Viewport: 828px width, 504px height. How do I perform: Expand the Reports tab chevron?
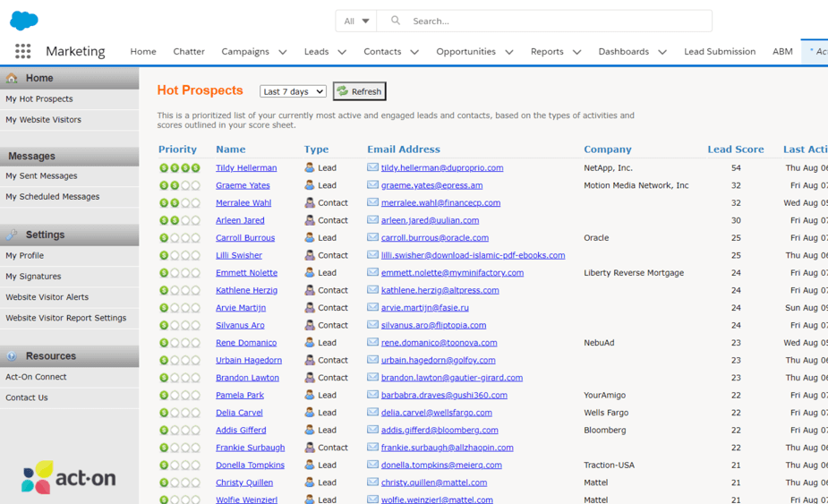[577, 52]
